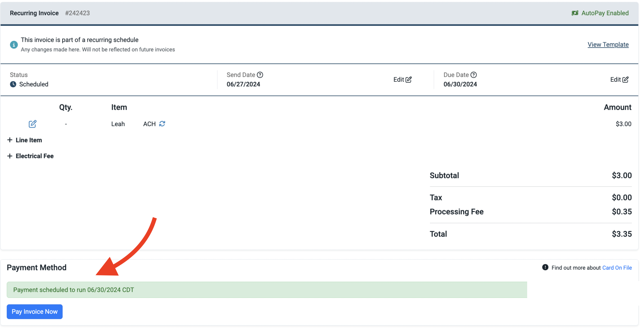
Task: Click the Total value $3.35
Action: [622, 234]
